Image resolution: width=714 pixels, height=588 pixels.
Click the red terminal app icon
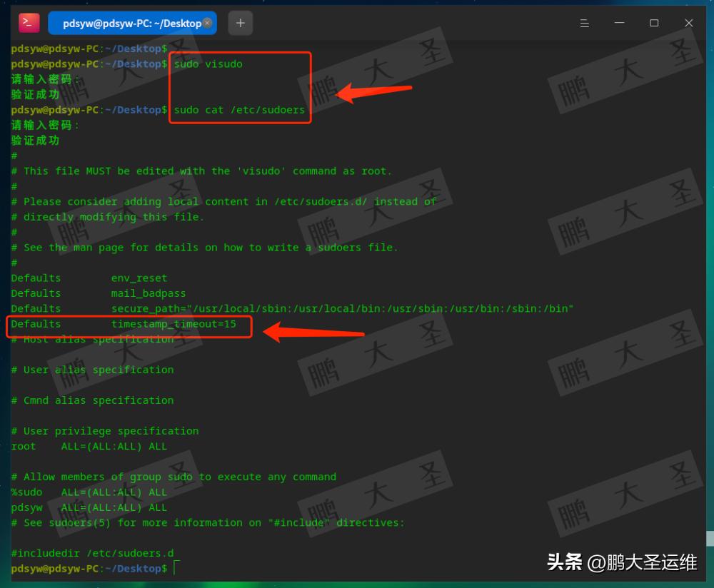coord(29,23)
